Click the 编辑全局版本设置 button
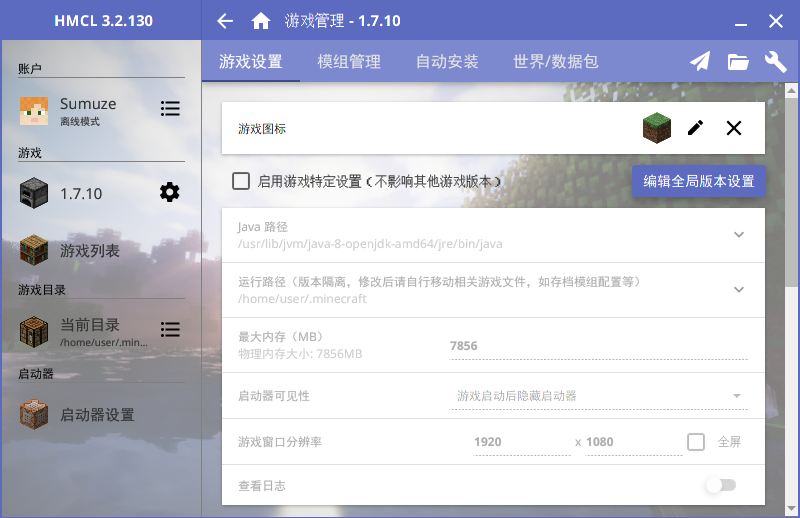Image resolution: width=800 pixels, height=518 pixels. (698, 182)
